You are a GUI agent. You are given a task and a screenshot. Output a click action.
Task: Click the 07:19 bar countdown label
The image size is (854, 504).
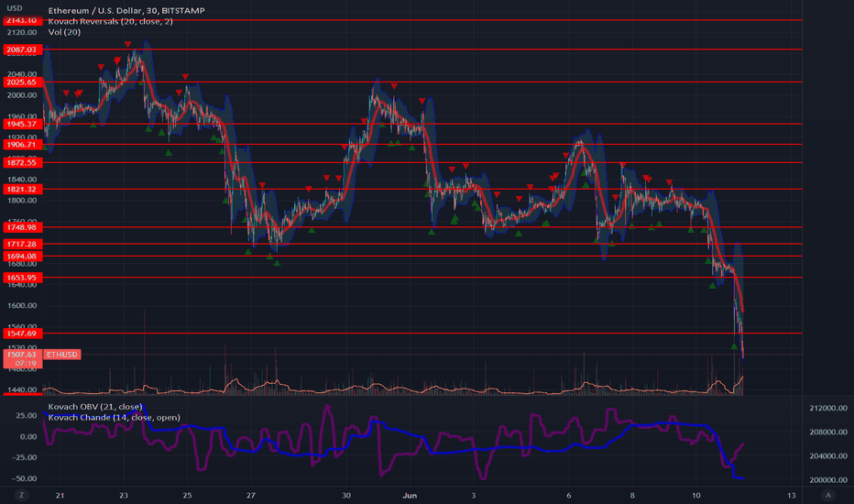click(26, 363)
